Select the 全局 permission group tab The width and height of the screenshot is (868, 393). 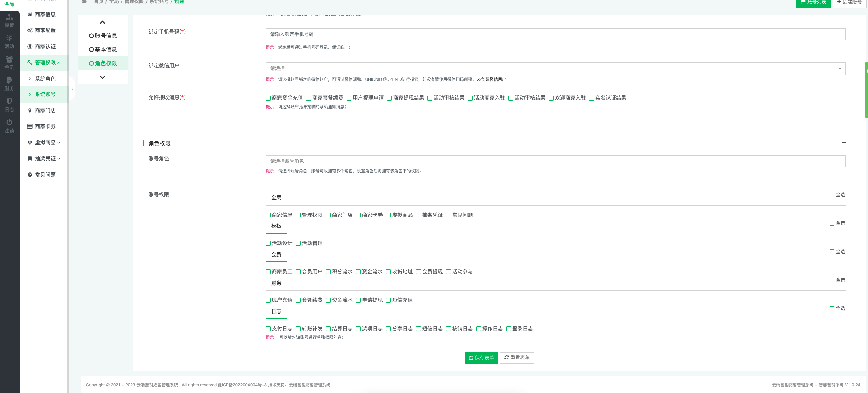tap(276, 198)
